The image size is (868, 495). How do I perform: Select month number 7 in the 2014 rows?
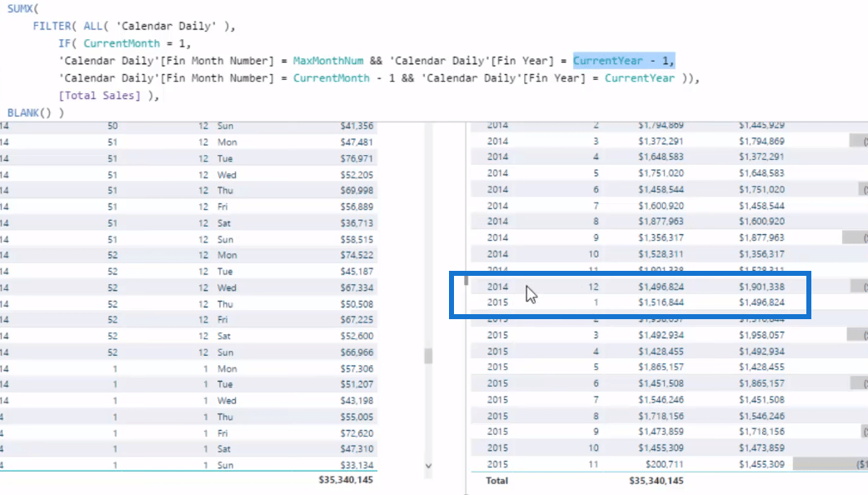point(596,206)
